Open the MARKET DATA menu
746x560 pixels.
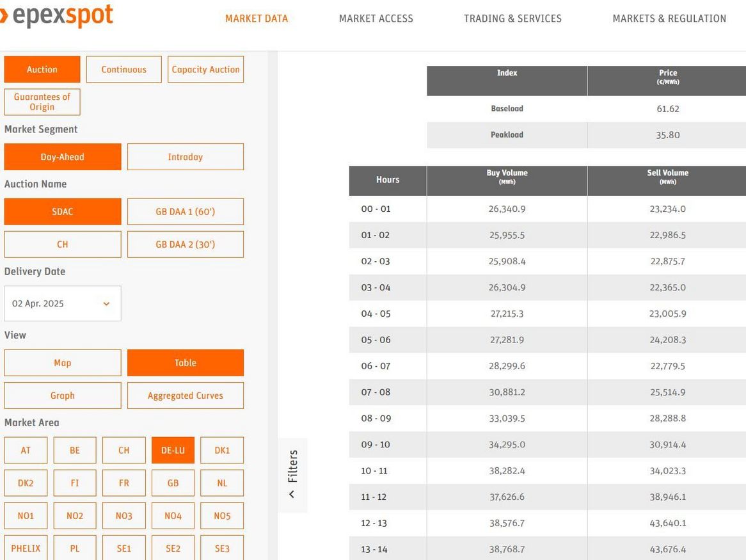[257, 19]
